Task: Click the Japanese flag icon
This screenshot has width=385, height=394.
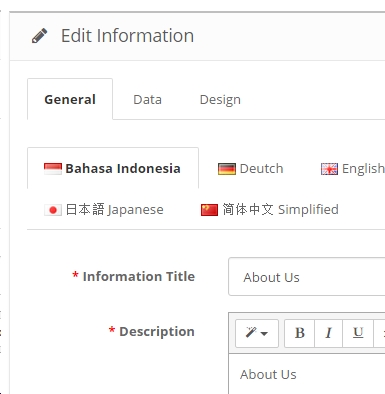Action: (x=53, y=210)
